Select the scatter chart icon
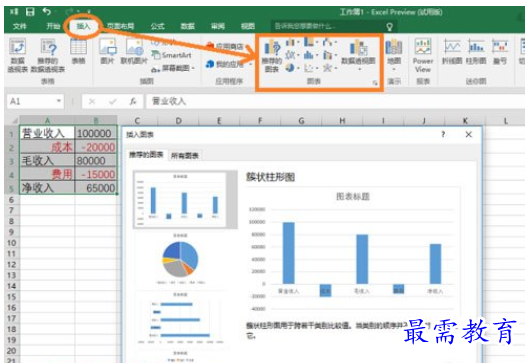525x363 pixels. tap(308, 68)
